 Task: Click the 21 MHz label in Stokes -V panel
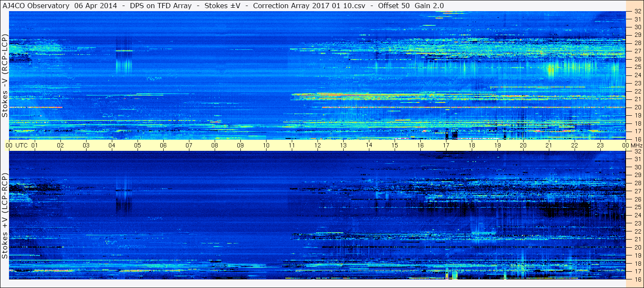637,99
